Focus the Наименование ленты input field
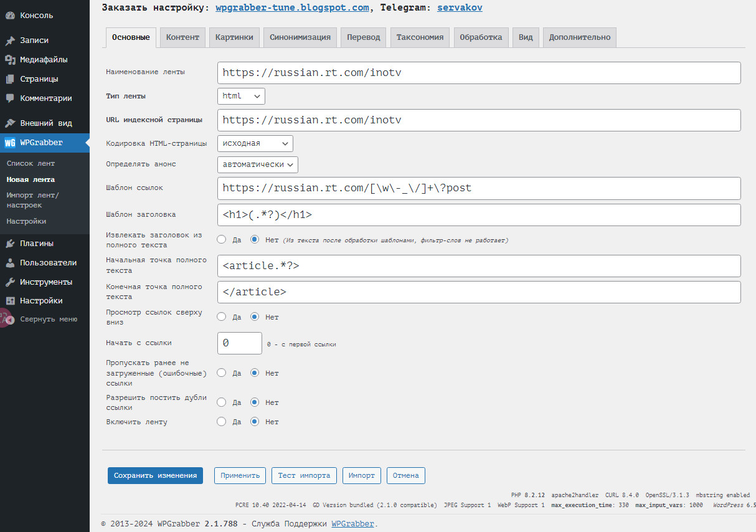 (479, 72)
